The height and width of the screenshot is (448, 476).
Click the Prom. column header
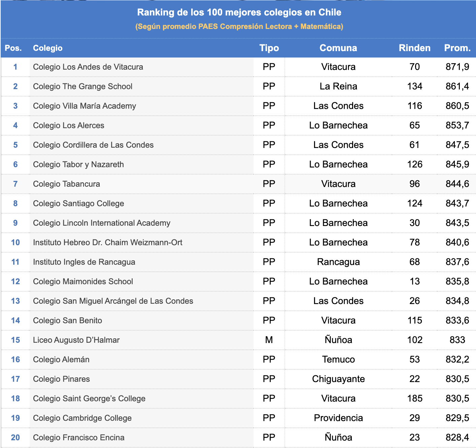[457, 48]
